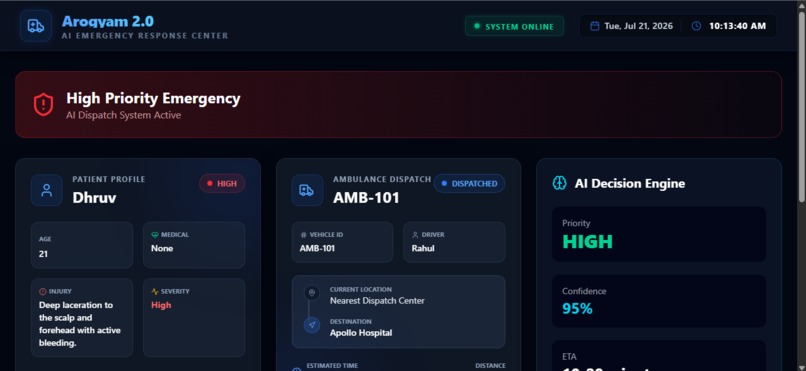Image resolution: width=806 pixels, height=371 pixels.
Task: Click the Arogyam 2.0 title
Action: click(108, 21)
